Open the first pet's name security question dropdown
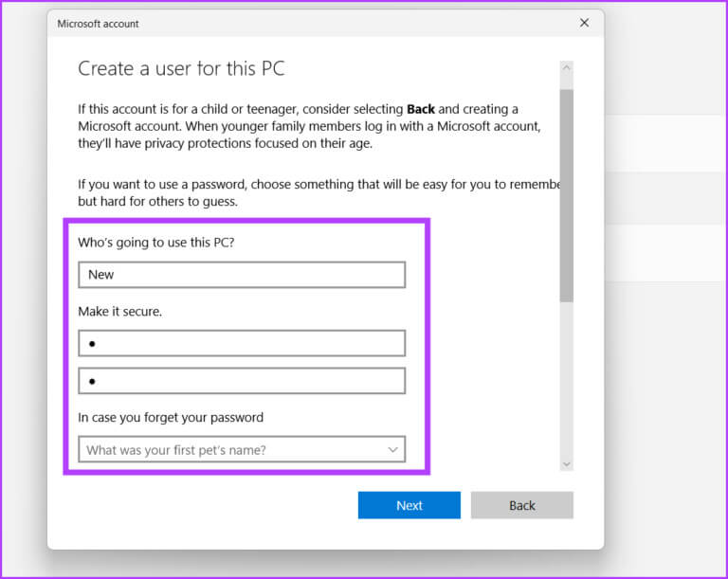Image resolution: width=728 pixels, height=579 pixels. point(242,449)
